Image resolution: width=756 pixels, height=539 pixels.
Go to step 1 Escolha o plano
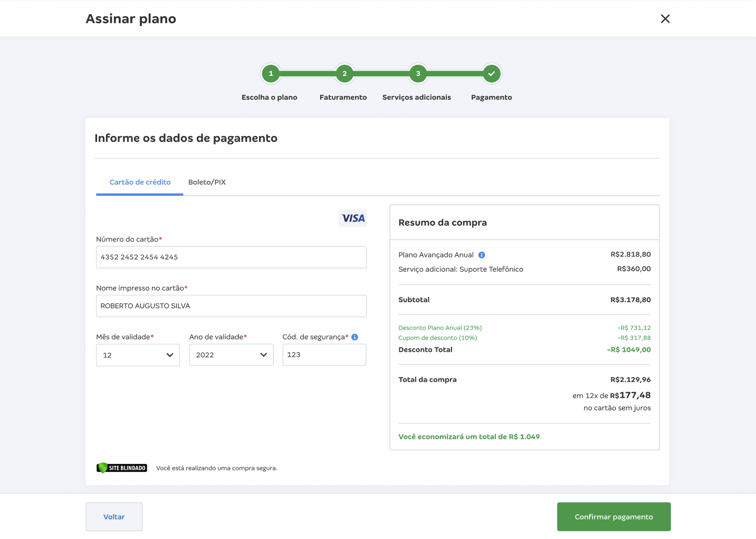(x=271, y=74)
